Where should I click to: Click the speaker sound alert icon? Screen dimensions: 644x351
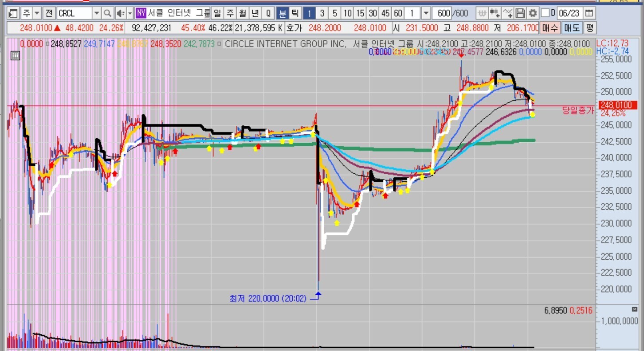pyautogui.click(x=120, y=13)
